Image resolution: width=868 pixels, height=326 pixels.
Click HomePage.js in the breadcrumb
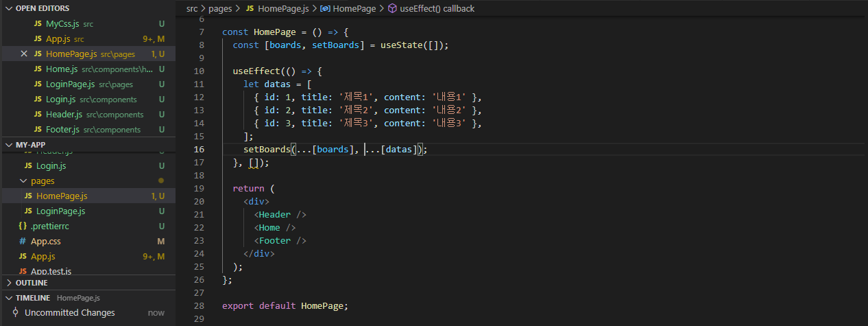[283, 9]
